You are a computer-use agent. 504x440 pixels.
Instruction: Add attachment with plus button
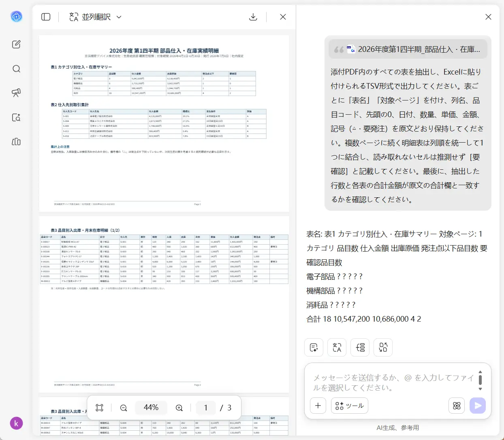pos(318,406)
